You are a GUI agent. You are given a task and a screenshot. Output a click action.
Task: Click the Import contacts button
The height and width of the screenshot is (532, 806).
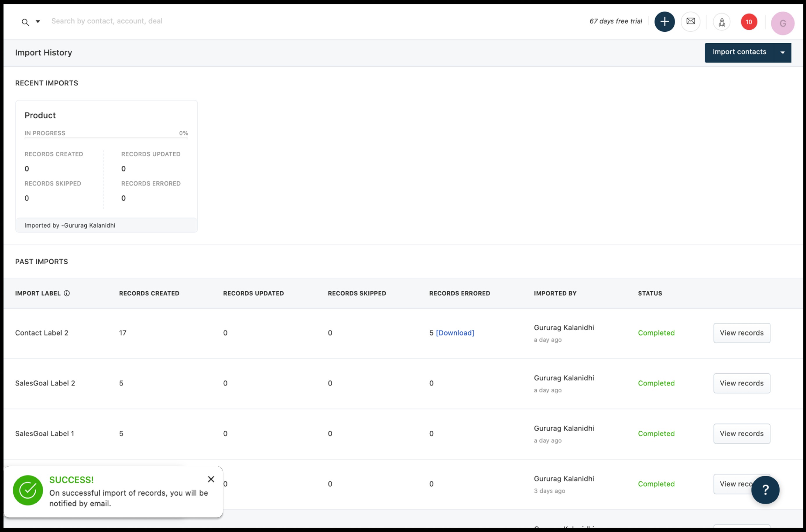click(739, 52)
